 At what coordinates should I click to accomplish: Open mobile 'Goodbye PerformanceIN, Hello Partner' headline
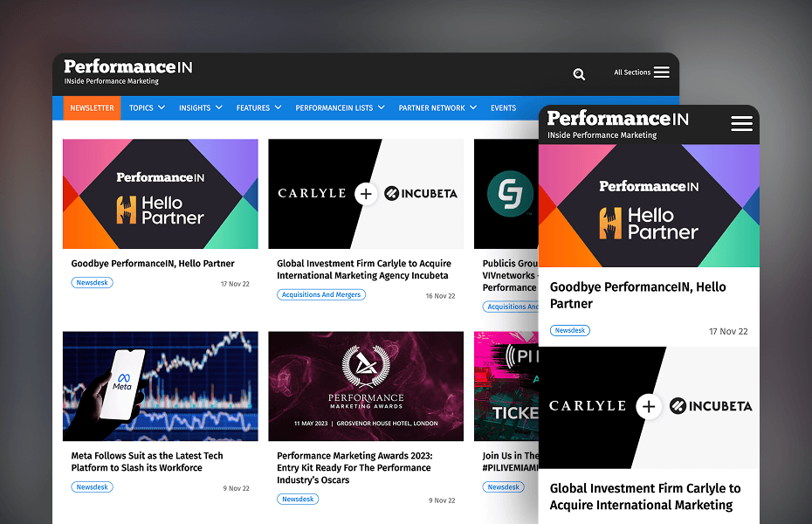[x=637, y=295]
